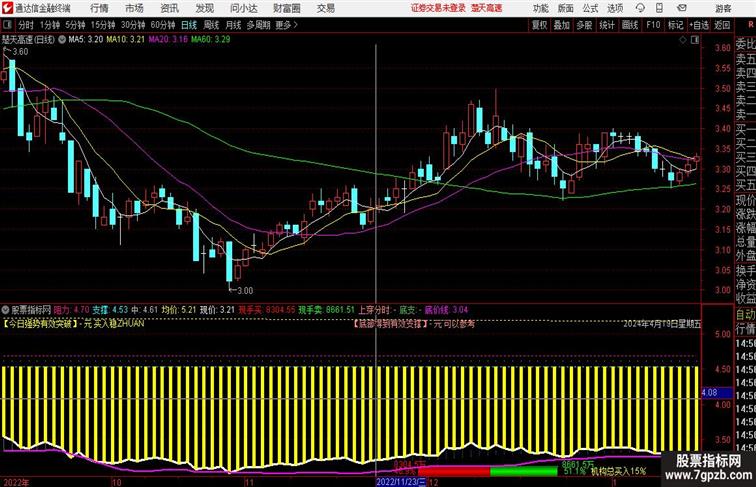Click the 返回 back button
This screenshot has width=756, height=487.
click(722, 25)
